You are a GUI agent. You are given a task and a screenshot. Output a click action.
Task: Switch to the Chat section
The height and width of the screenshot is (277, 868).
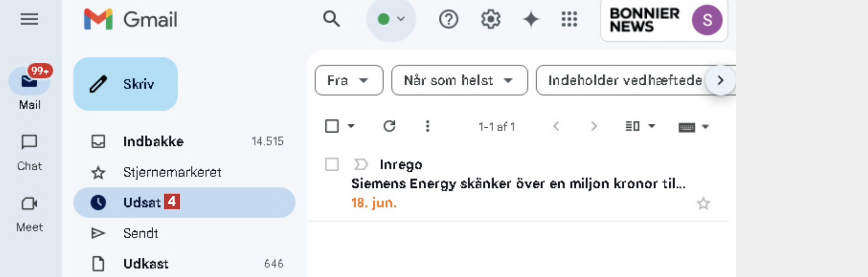click(29, 152)
